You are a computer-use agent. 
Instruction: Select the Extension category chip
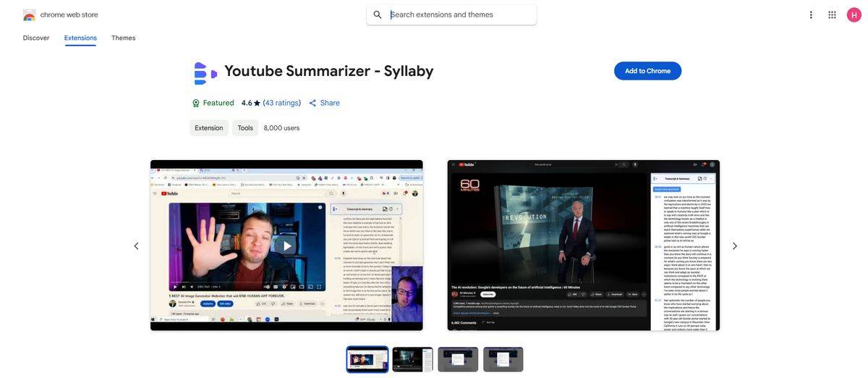point(209,128)
